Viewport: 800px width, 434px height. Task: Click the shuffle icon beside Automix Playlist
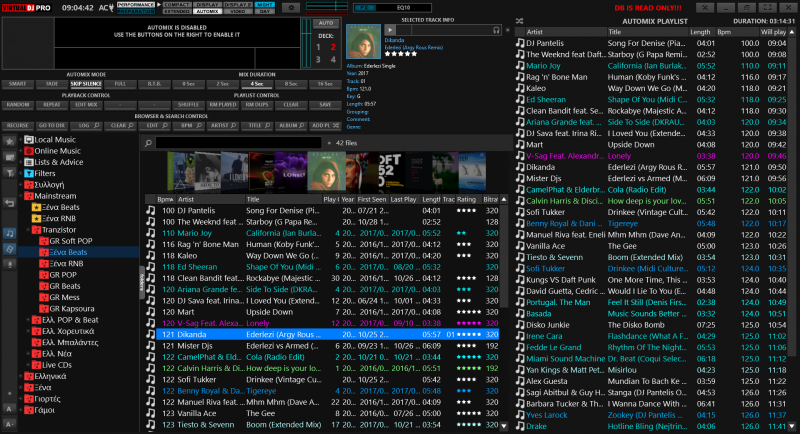tap(519, 21)
